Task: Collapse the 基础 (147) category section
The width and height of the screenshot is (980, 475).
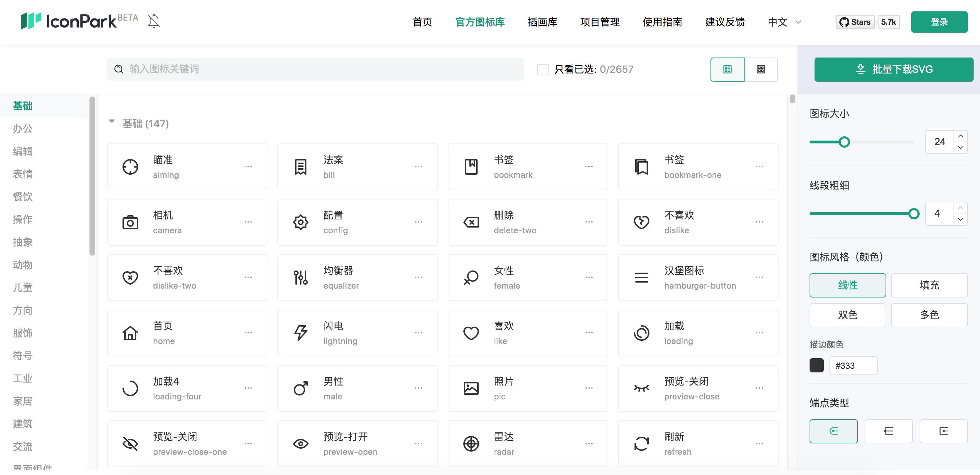Action: [x=112, y=121]
